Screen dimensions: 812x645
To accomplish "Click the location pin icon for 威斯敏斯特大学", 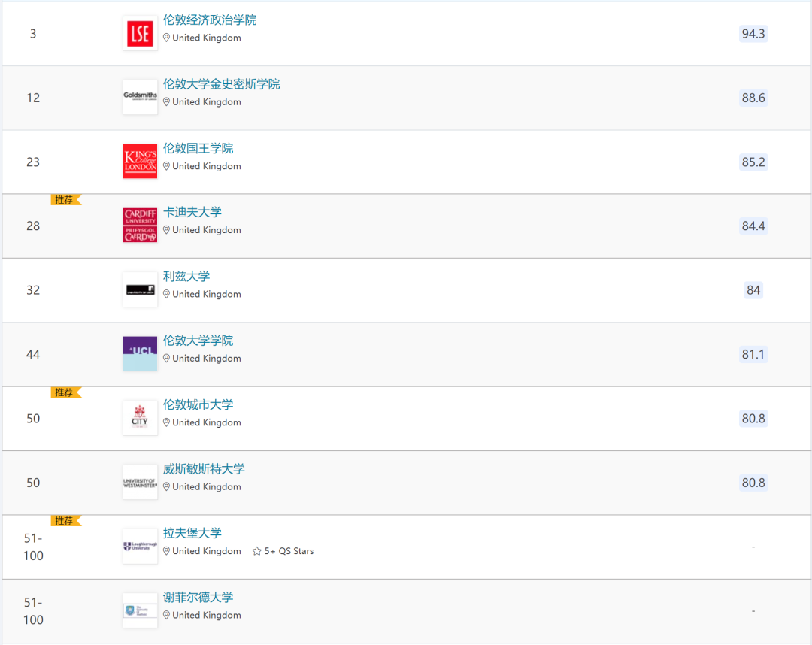I will (x=166, y=486).
